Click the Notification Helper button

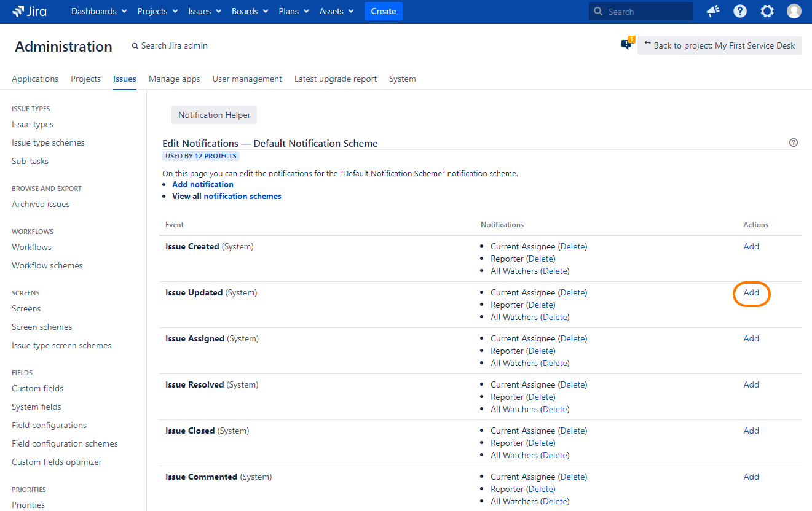pyautogui.click(x=214, y=115)
